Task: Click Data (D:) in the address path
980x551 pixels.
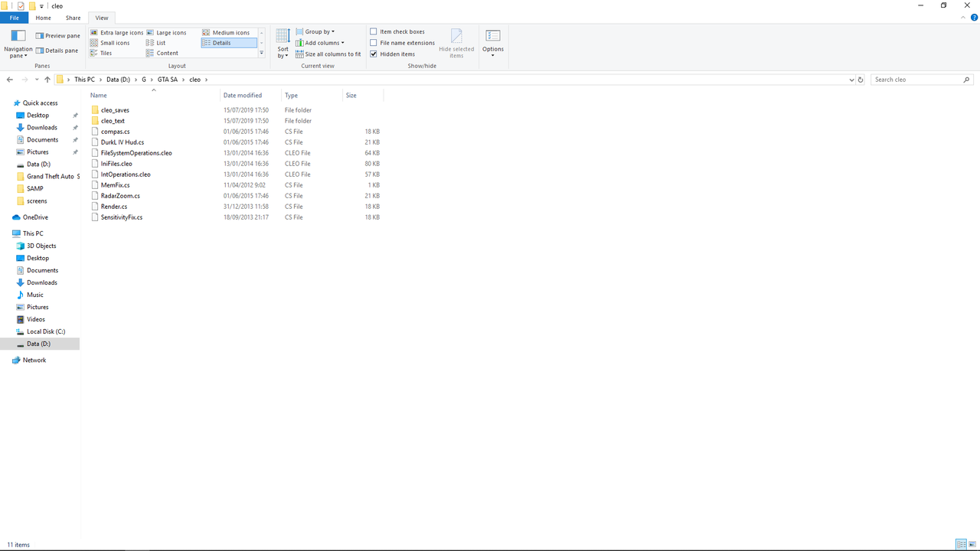Action: [119, 80]
